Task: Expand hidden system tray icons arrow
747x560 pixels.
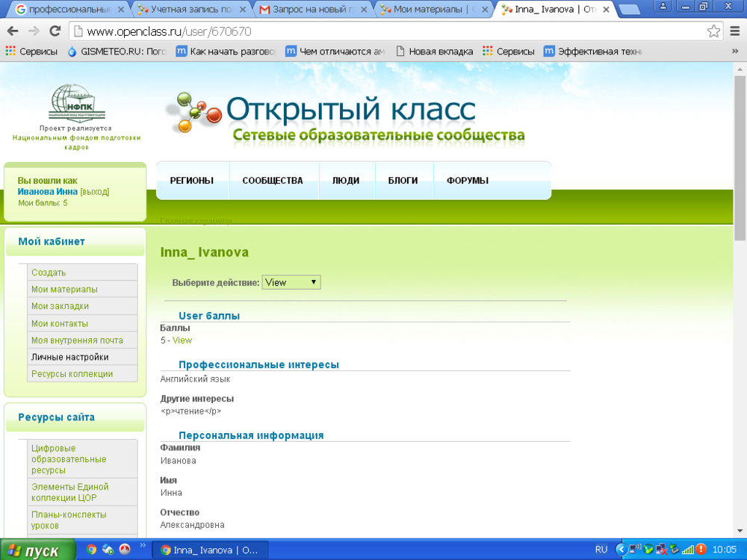Action: pos(621,550)
